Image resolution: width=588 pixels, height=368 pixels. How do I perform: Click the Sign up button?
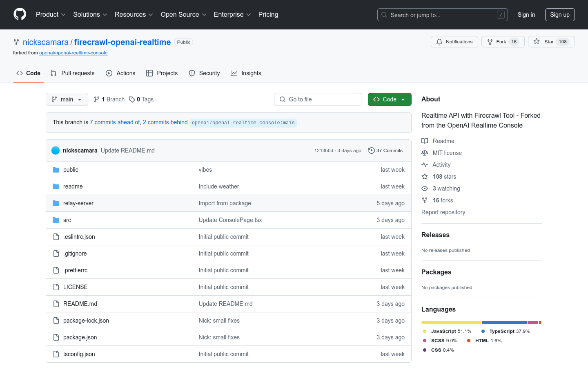coord(560,15)
